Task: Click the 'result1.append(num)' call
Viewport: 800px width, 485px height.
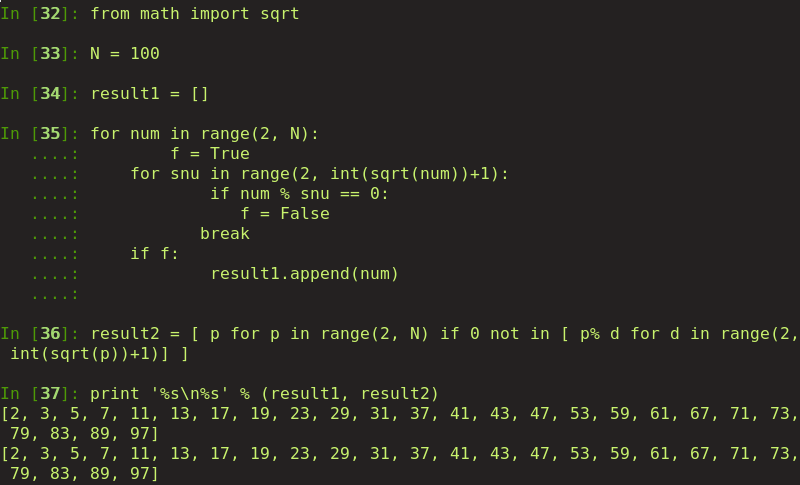Action: coord(304,273)
